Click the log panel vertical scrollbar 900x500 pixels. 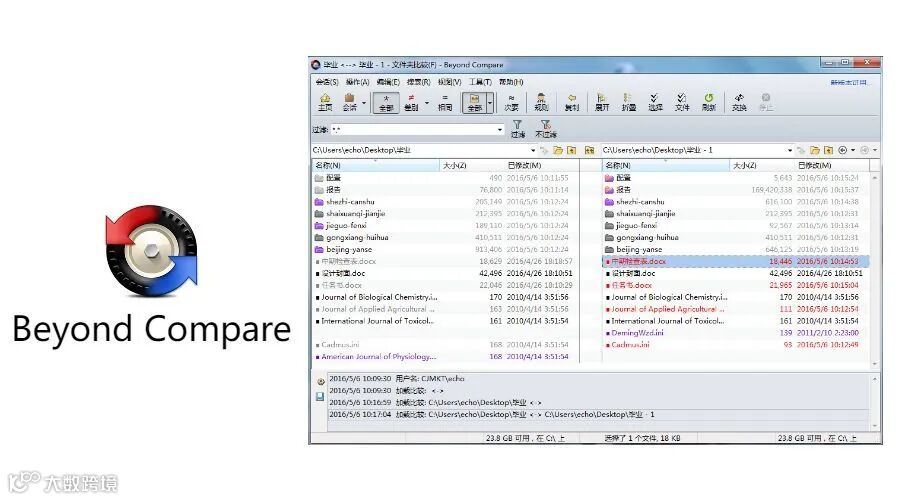click(x=874, y=402)
